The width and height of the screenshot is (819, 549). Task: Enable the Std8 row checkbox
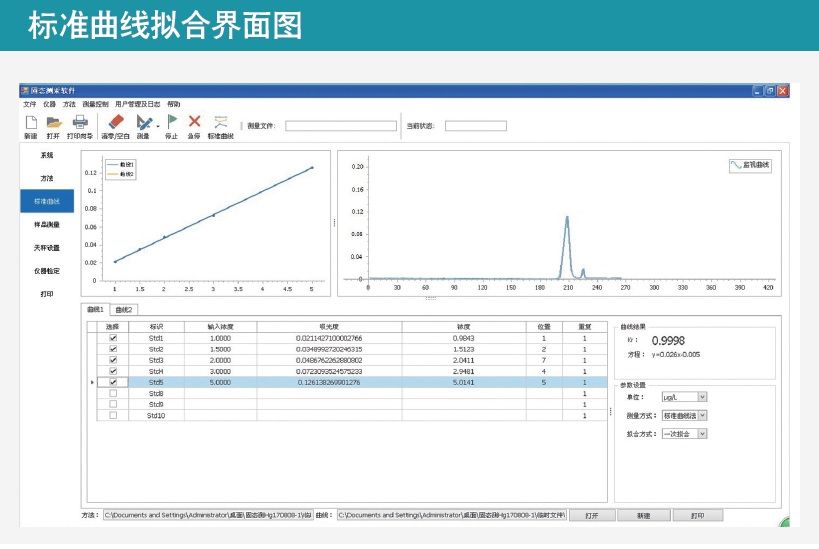(113, 393)
